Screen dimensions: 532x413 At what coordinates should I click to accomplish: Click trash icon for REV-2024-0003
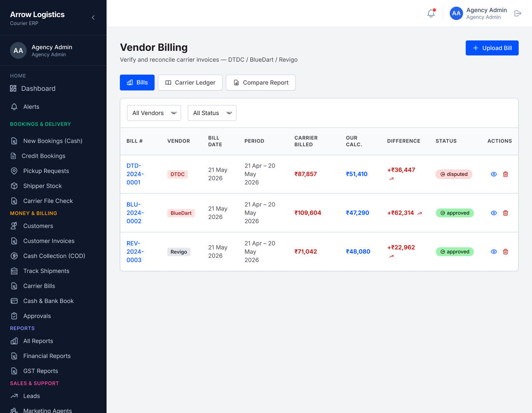click(505, 252)
